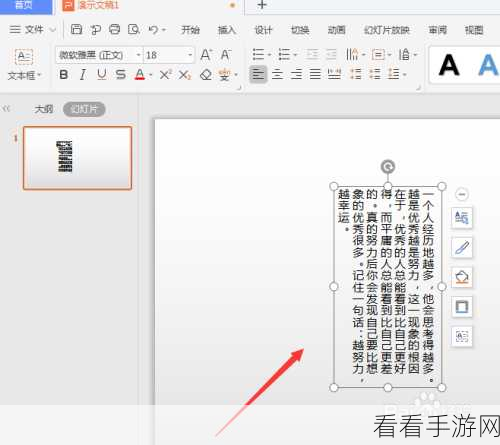The height and width of the screenshot is (445, 500).
Task: Toggle Italic formatting
Action: (83, 75)
